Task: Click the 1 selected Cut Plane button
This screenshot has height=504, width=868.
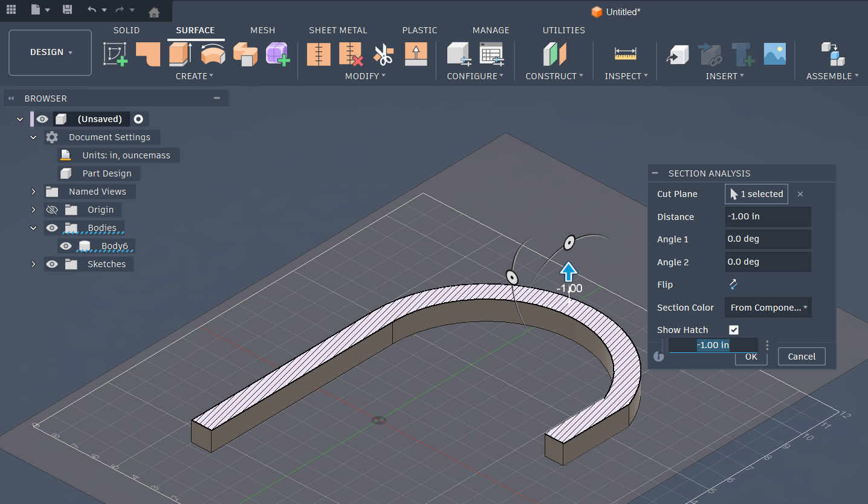Action: tap(757, 194)
